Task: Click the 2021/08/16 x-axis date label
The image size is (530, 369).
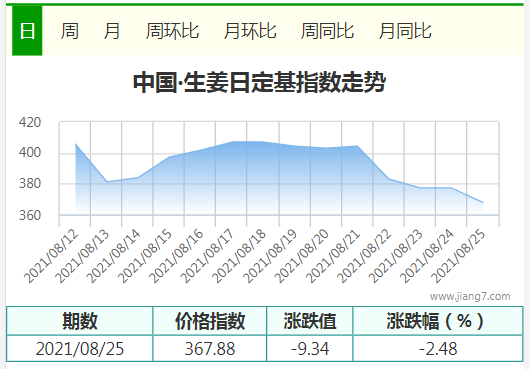Action: pyautogui.click(x=176, y=256)
